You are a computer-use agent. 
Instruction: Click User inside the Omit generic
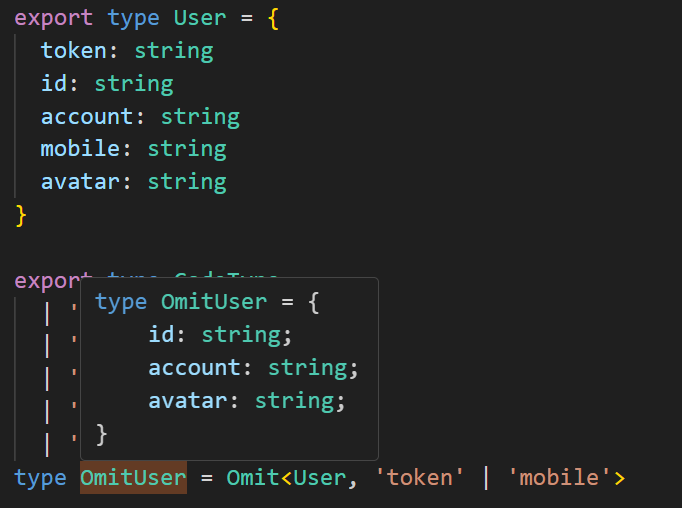(x=318, y=478)
